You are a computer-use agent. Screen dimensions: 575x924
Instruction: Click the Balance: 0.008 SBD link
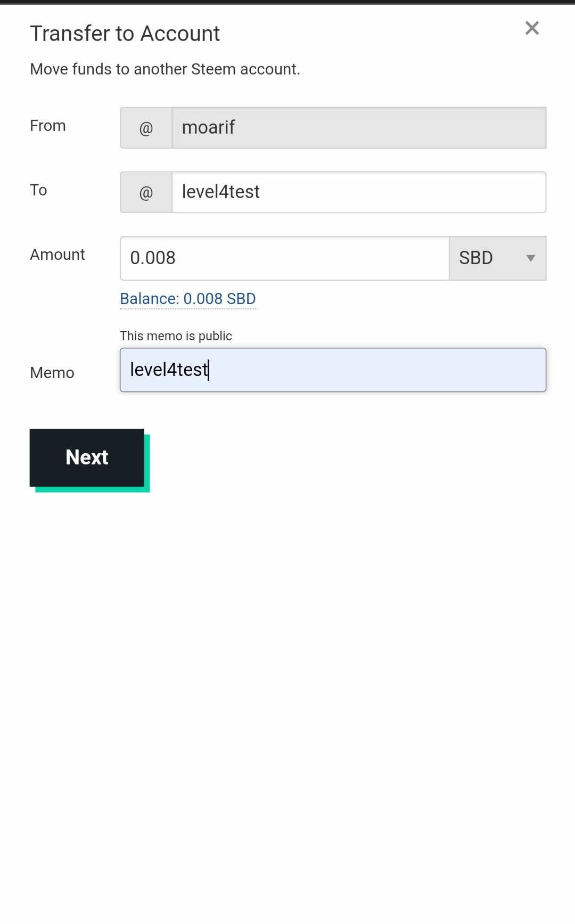(188, 299)
